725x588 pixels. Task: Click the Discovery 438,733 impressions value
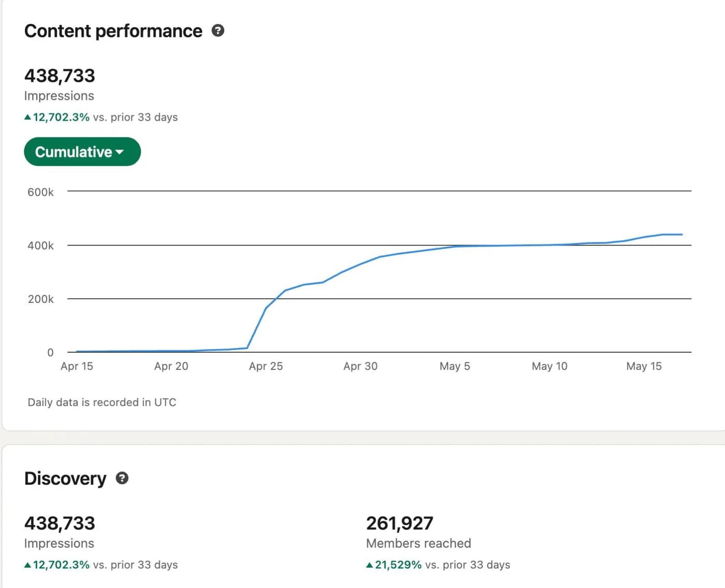coord(60,523)
